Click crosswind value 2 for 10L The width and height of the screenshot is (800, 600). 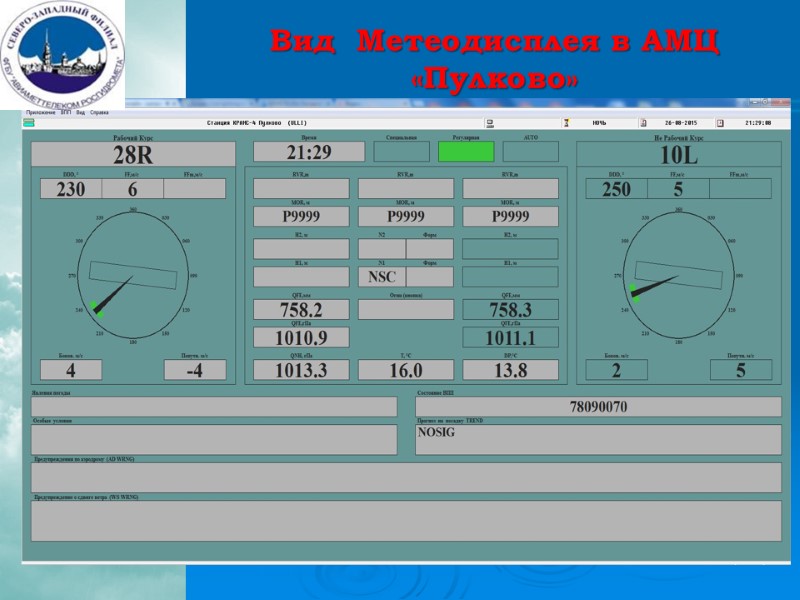pyautogui.click(x=616, y=370)
